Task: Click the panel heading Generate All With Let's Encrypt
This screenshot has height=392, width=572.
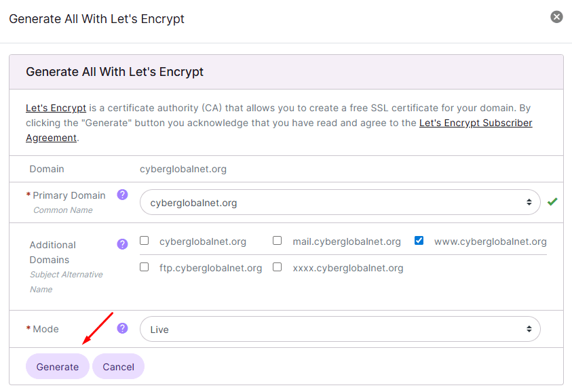Action: (115, 72)
